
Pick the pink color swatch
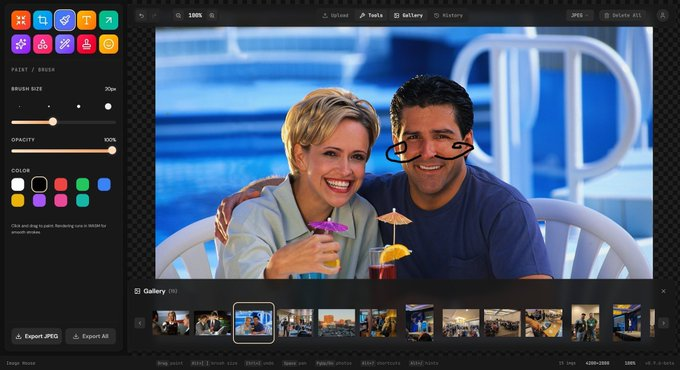61,200
